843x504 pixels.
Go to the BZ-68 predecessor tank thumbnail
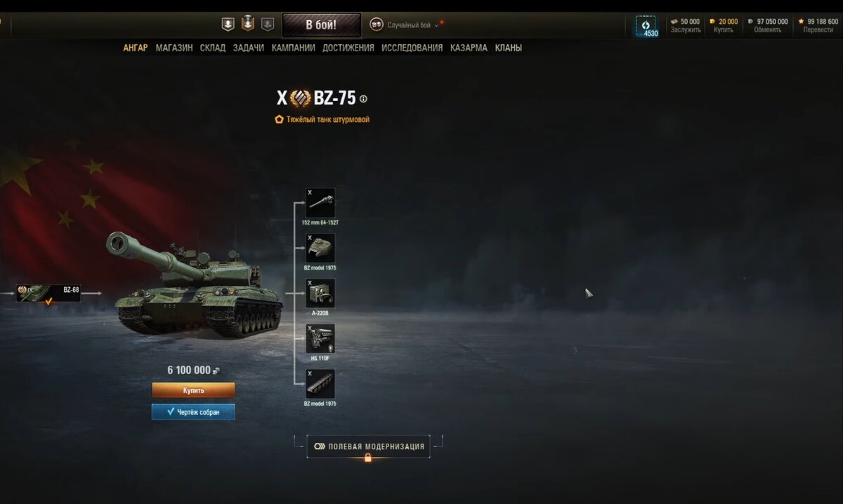tap(48, 293)
